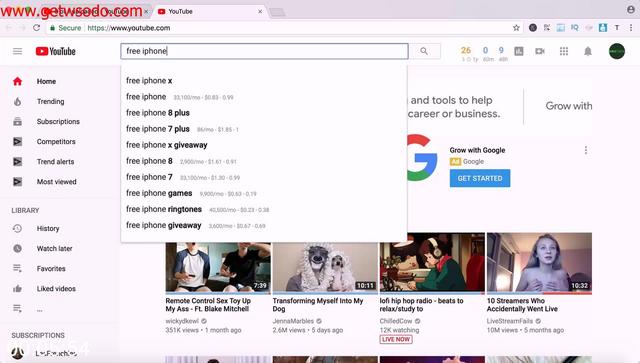The image size is (640, 363).
Task: Click the browser address bar URL
Action: pos(129,28)
